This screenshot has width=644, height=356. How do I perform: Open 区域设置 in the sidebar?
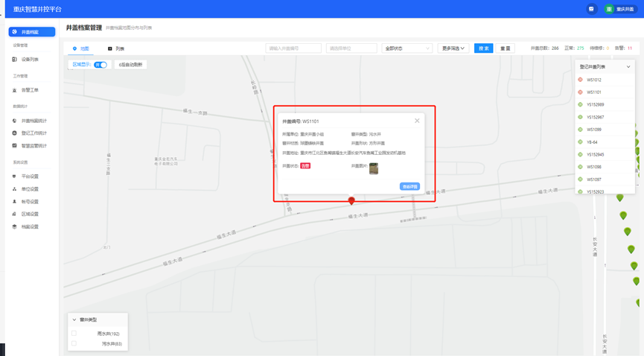pyautogui.click(x=30, y=214)
